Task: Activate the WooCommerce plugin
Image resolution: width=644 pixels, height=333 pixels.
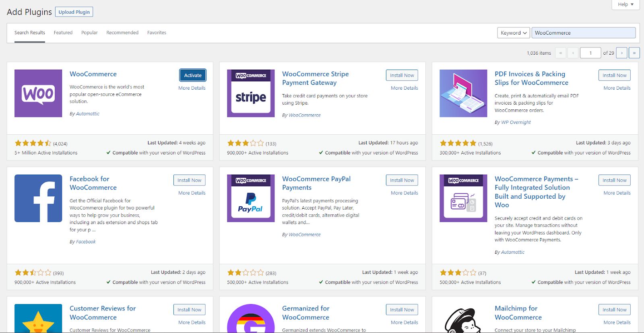Action: (x=193, y=75)
